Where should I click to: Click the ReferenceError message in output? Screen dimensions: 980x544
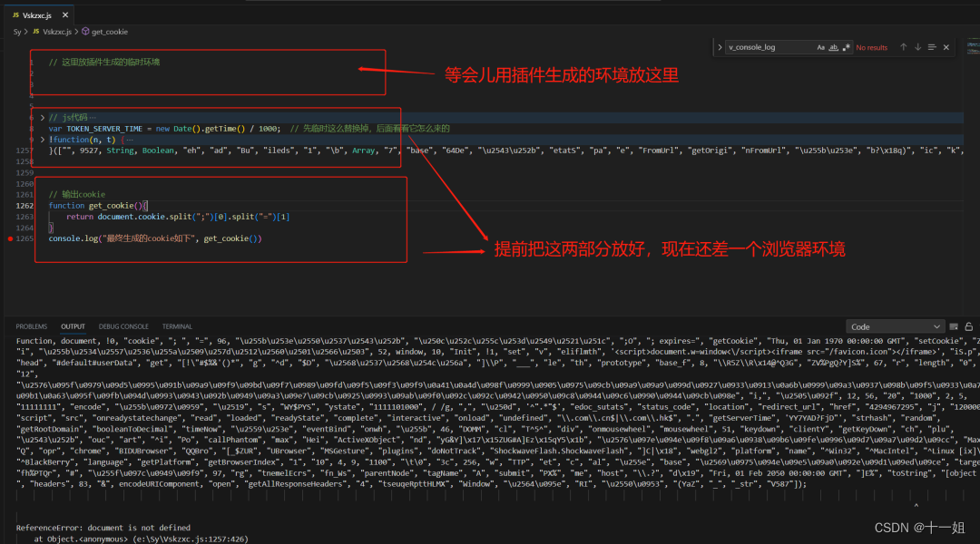point(103,528)
